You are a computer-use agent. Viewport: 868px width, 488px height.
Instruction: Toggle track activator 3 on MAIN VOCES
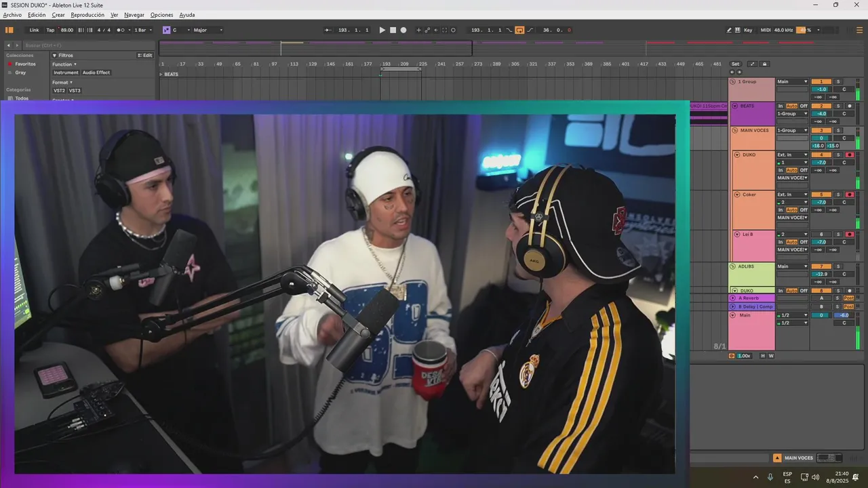coord(821,130)
